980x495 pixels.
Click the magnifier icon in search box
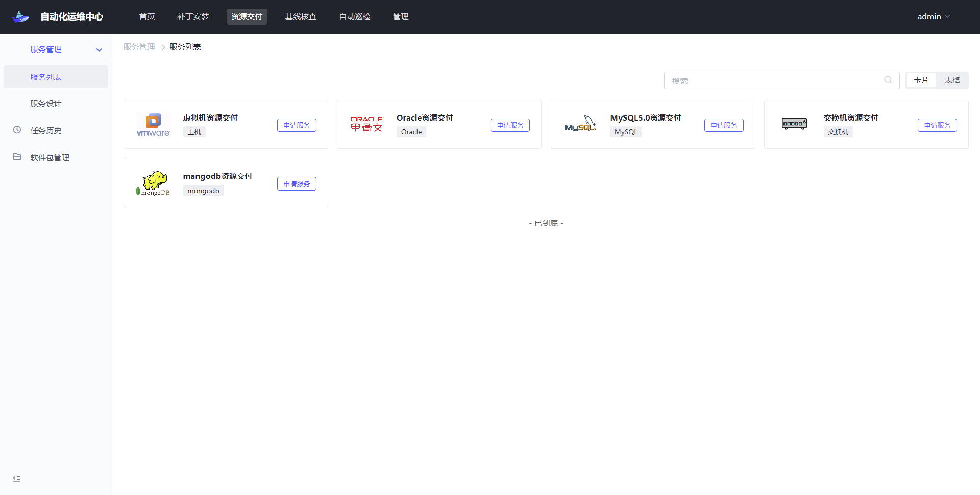coord(888,80)
